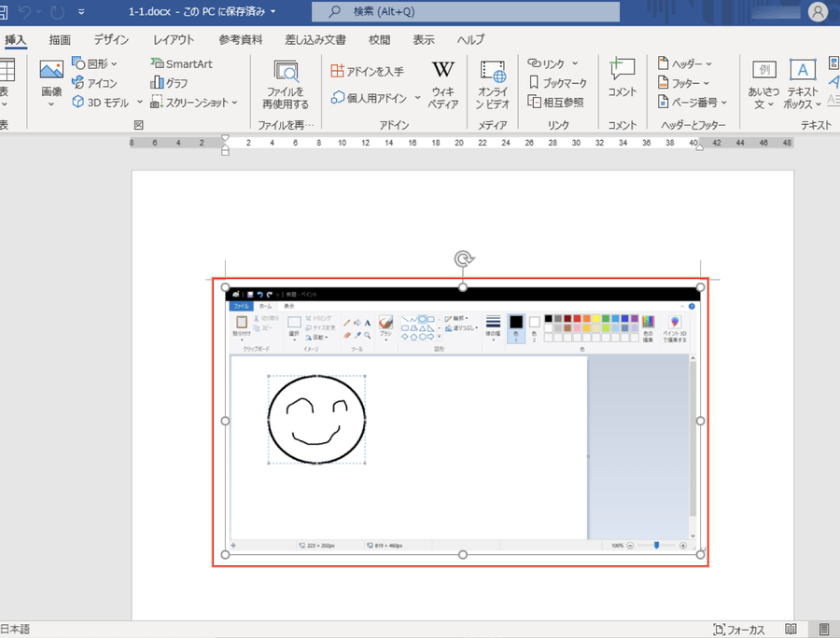This screenshot has width=840, height=638.
Task: Click the rotation handle above the image
Action: pos(462,258)
